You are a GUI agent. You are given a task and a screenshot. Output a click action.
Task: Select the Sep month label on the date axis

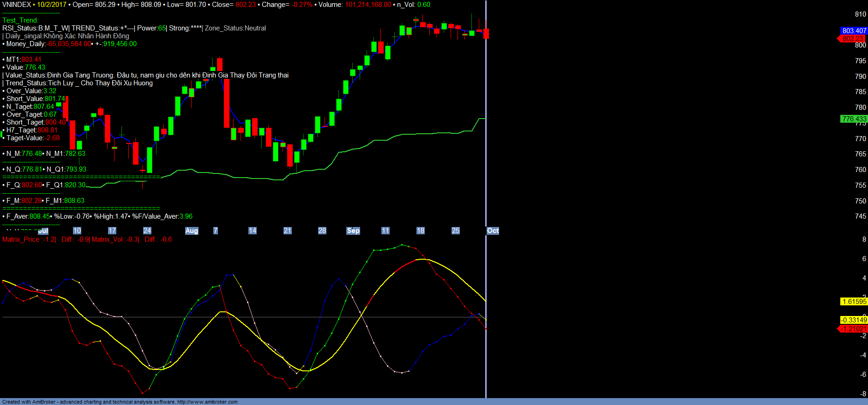[x=353, y=231]
